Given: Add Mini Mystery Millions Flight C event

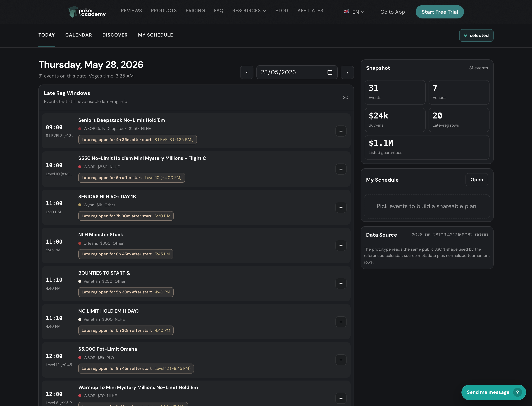Looking at the screenshot, I should click(341, 169).
